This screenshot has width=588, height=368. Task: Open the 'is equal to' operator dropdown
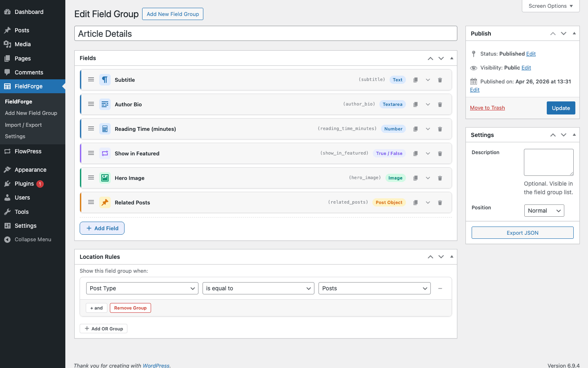point(258,288)
